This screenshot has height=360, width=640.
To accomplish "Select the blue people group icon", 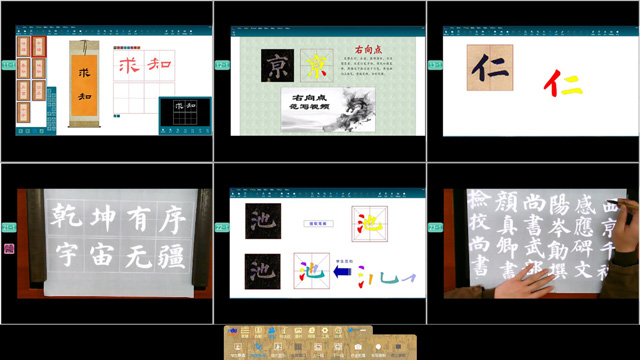I will pyautogui.click(x=271, y=330).
